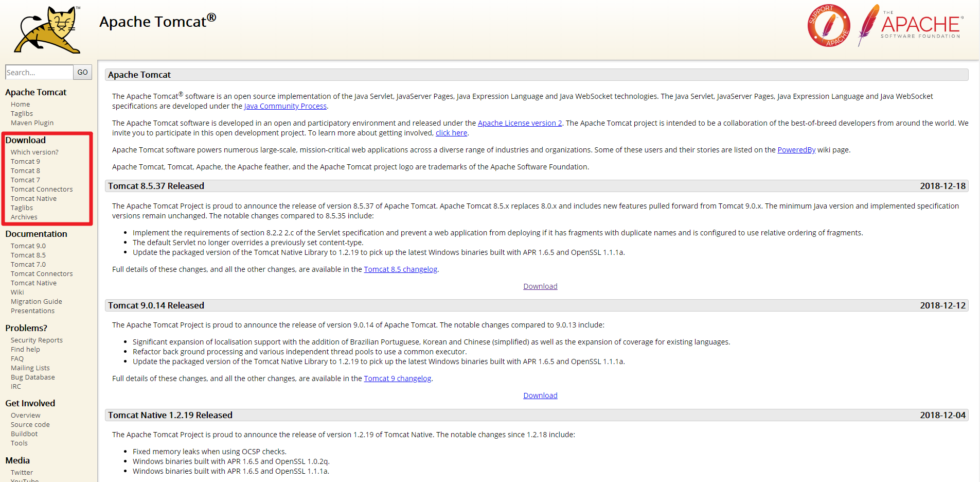Open the Support Apache round badge
The image size is (980, 482).
(828, 25)
